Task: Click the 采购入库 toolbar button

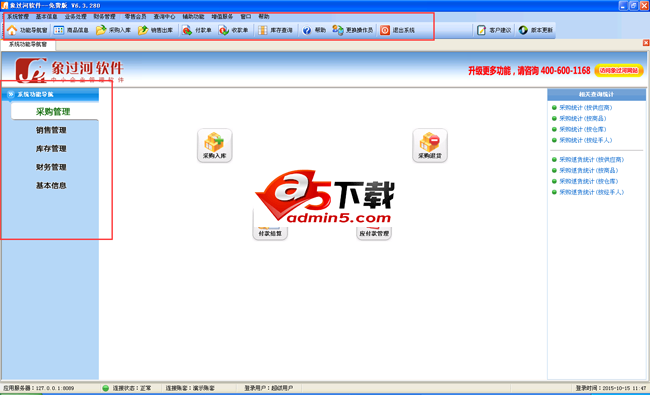Action: click(x=113, y=30)
